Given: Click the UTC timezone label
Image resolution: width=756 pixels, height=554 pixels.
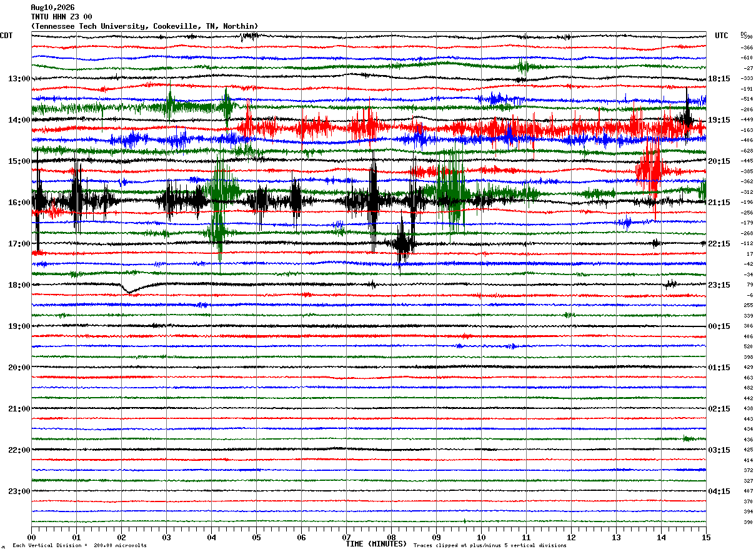Looking at the screenshot, I should click(722, 36).
